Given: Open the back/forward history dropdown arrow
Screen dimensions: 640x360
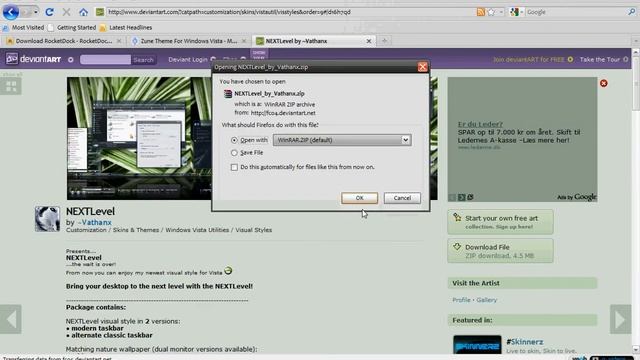Looking at the screenshot, I should pyautogui.click(x=36, y=12).
